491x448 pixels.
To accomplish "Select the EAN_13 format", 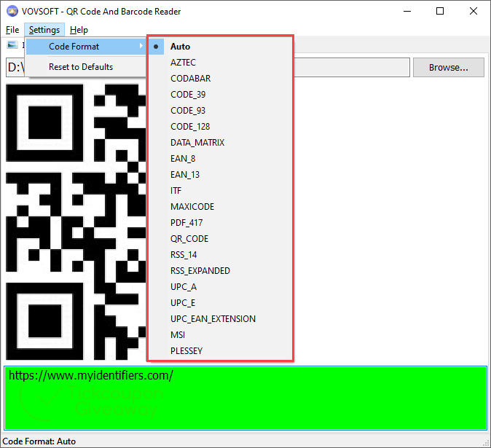I will 220,174.
